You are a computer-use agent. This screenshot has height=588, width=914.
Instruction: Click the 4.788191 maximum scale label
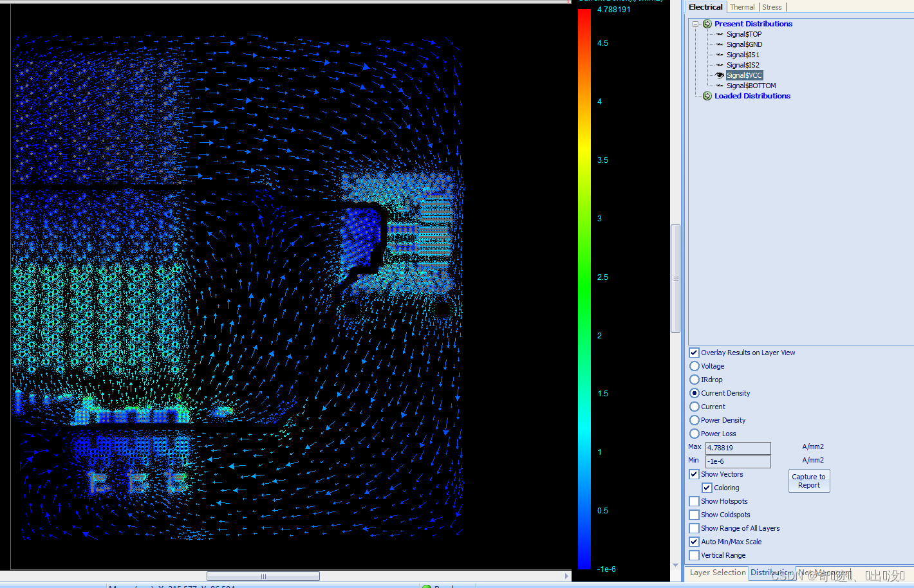pyautogui.click(x=613, y=10)
